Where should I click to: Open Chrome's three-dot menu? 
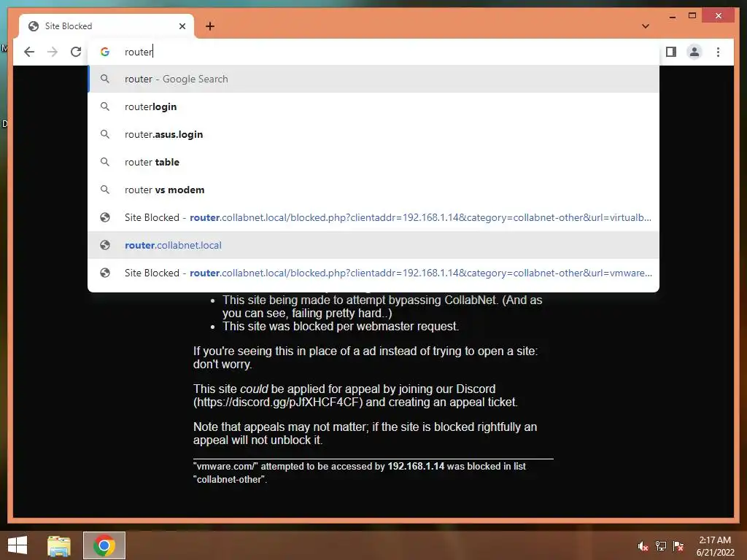pyautogui.click(x=718, y=52)
